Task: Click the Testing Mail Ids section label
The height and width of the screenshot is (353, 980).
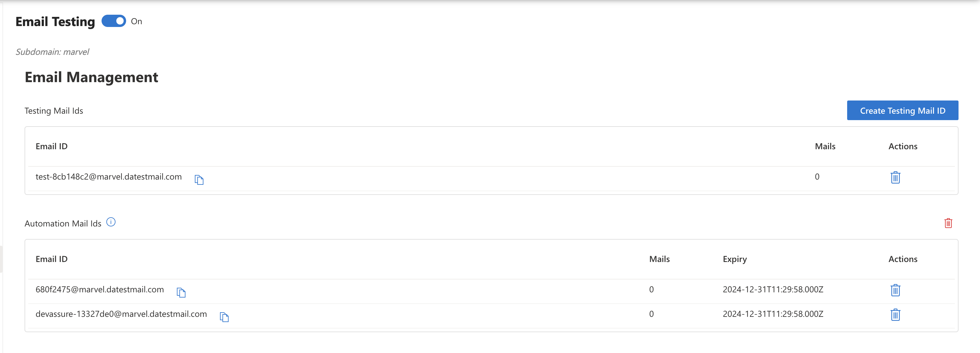Action: 54,111
